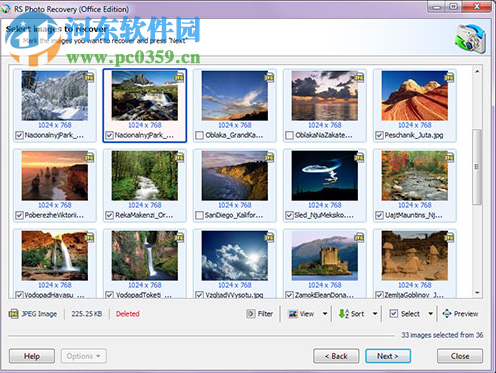Select the snowy NacionalnyjPark thumbnail
The height and width of the screenshot is (373, 496).
(x=55, y=96)
